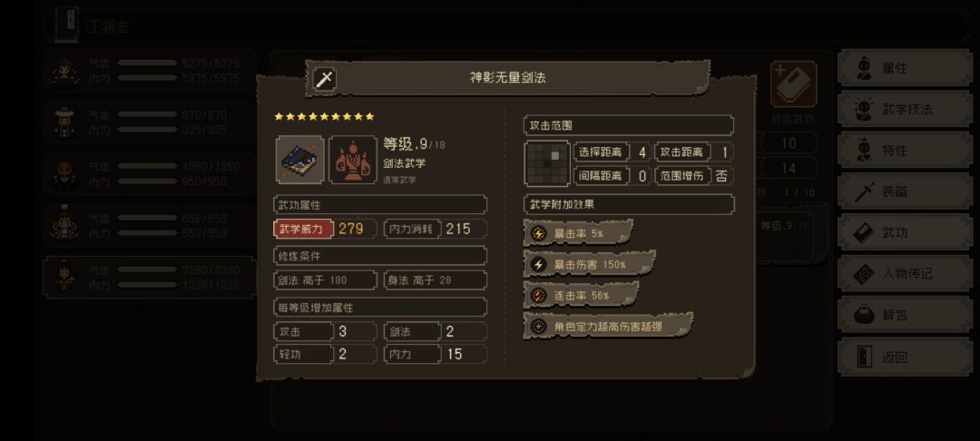Image resolution: width=980 pixels, height=441 pixels.
Task: Click the blue martial arts book icon
Action: (300, 161)
